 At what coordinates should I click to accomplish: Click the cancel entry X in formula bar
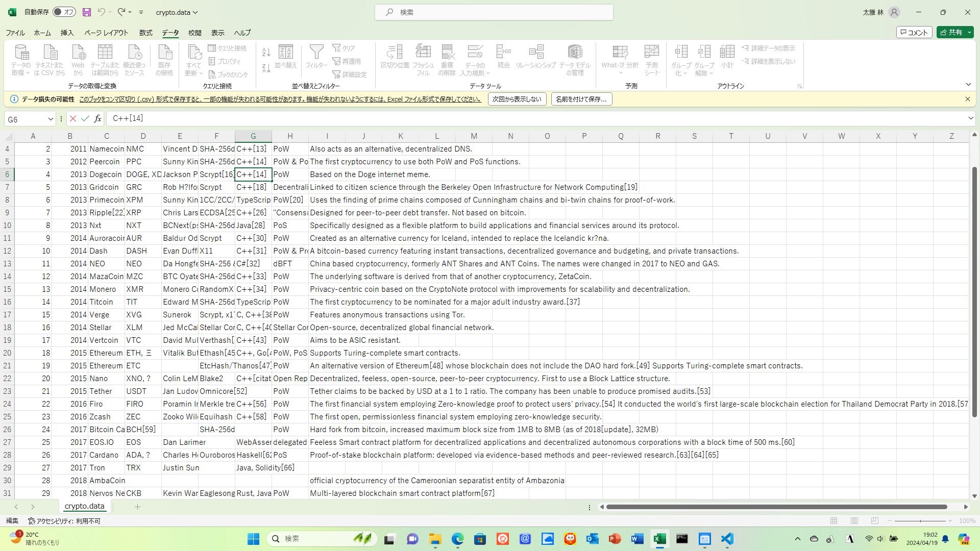pos(73,118)
